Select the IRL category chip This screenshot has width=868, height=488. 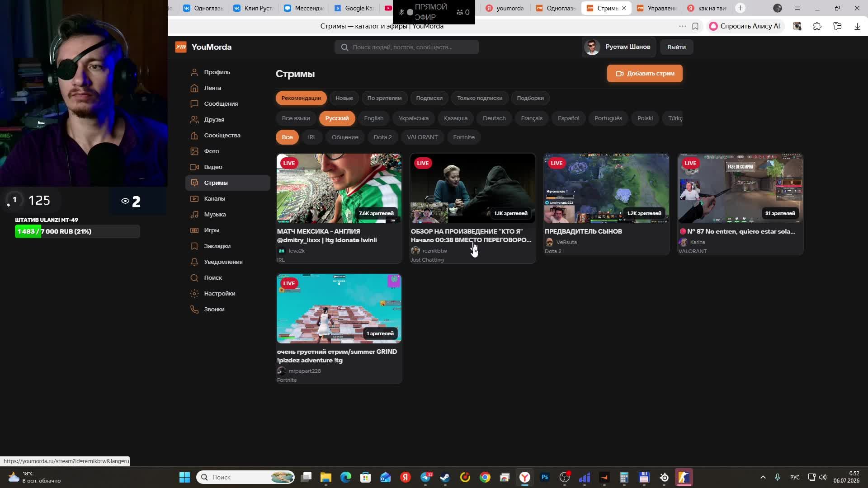tap(312, 137)
